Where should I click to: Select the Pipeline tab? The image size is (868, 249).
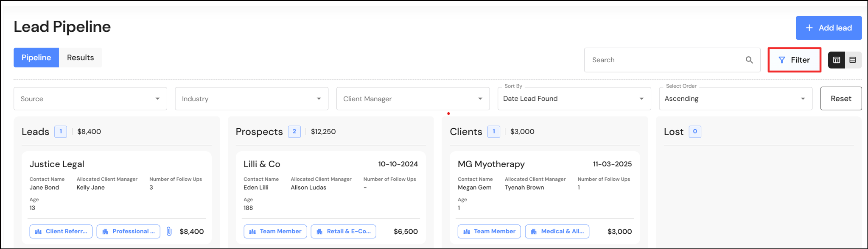[36, 58]
